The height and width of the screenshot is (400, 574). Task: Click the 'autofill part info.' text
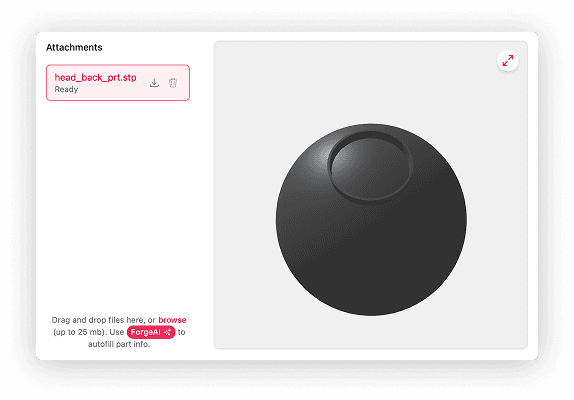click(119, 344)
